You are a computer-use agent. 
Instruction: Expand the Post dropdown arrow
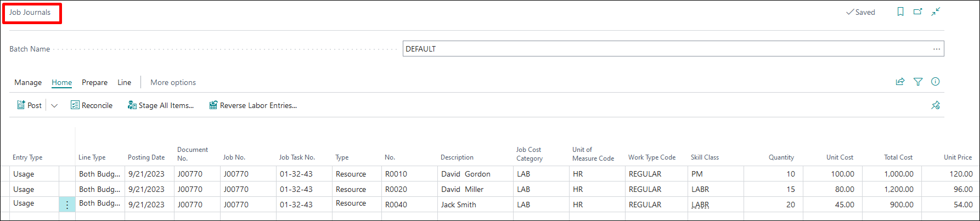click(x=54, y=105)
